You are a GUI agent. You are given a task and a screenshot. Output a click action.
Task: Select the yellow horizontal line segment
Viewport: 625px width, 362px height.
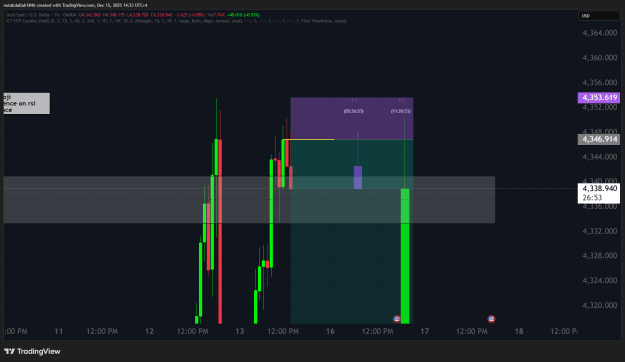point(309,140)
